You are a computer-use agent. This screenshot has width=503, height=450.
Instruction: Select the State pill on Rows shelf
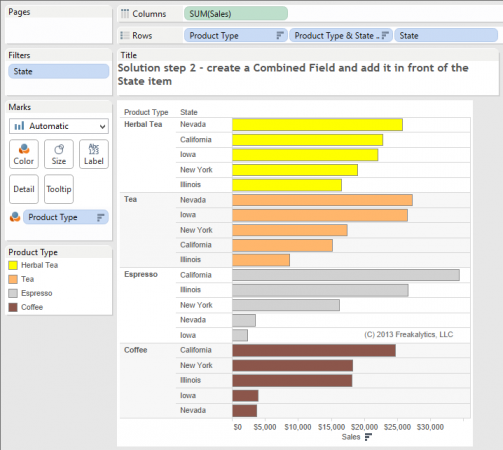click(x=446, y=35)
